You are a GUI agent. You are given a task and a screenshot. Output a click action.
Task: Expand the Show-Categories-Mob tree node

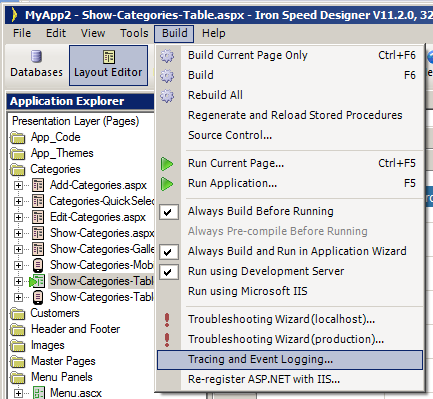pyautogui.click(x=18, y=265)
